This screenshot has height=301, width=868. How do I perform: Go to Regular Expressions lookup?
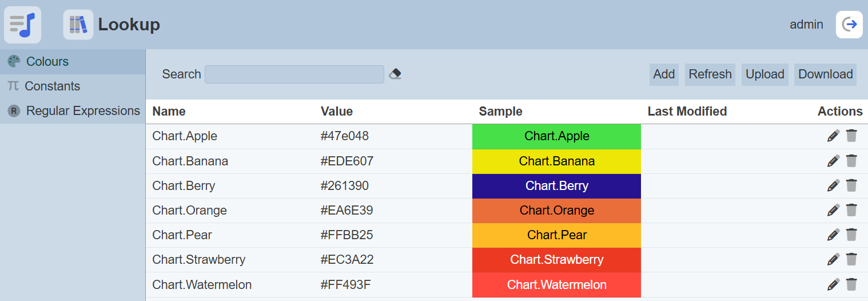click(83, 111)
